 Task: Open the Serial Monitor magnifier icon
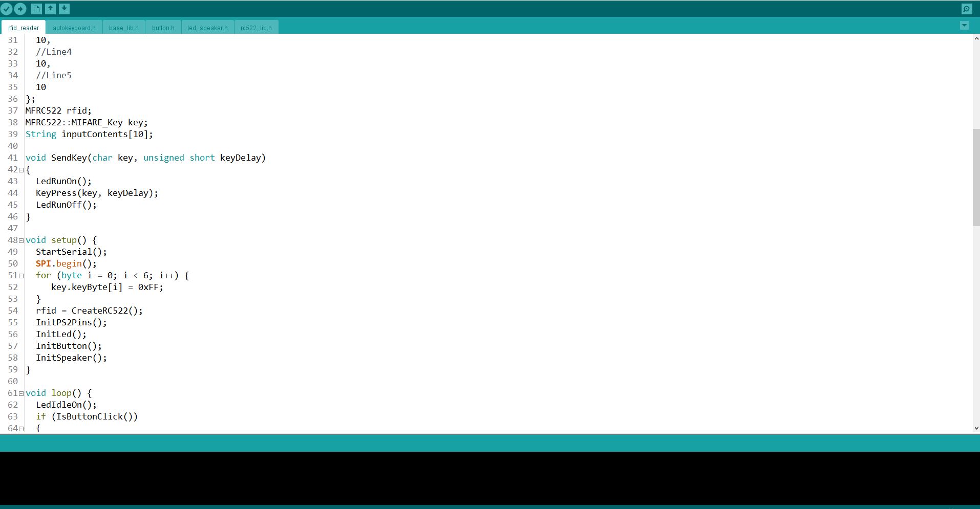tap(966, 9)
